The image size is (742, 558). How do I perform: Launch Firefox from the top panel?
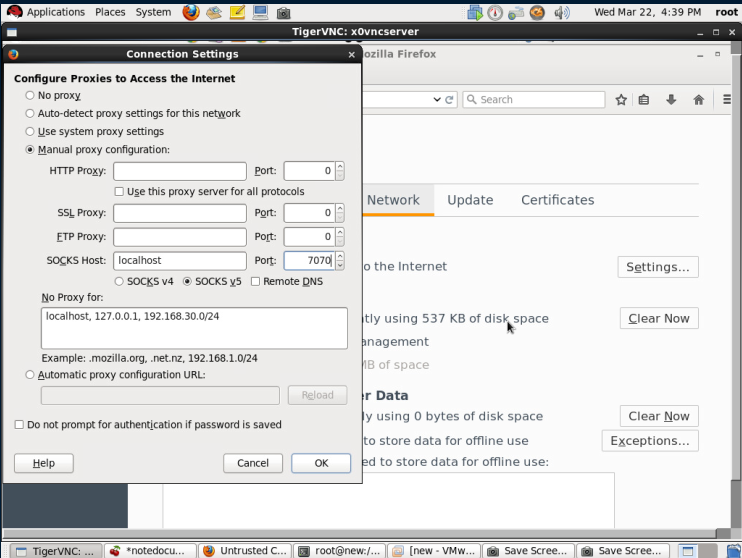tap(191, 12)
